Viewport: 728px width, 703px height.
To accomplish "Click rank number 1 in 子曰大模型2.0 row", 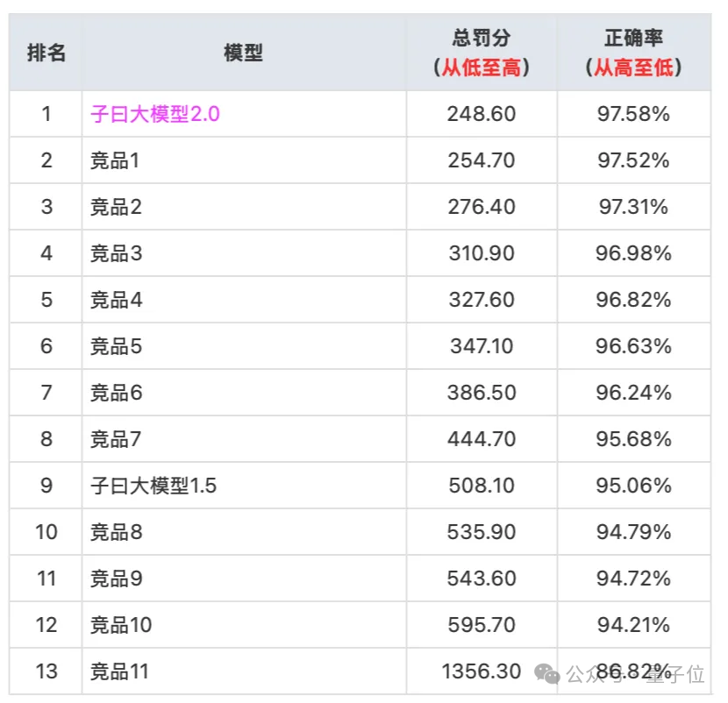I will pos(46,114).
